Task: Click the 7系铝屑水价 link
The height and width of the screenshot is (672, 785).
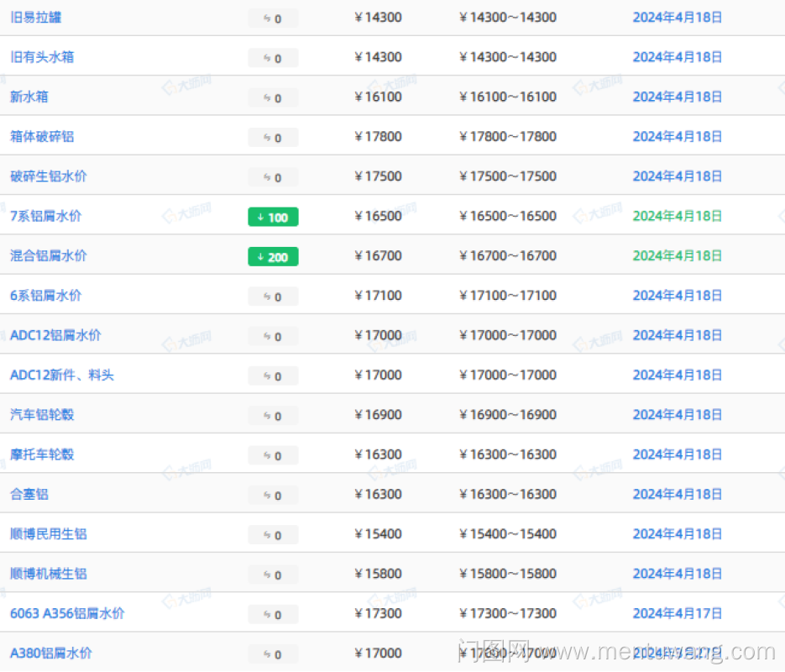Action: 46,216
